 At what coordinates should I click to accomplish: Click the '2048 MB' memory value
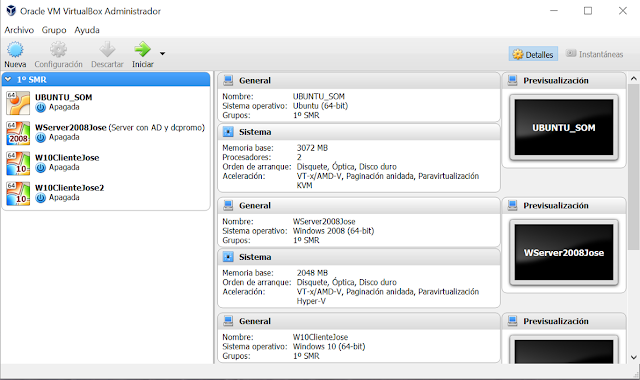coord(312,273)
